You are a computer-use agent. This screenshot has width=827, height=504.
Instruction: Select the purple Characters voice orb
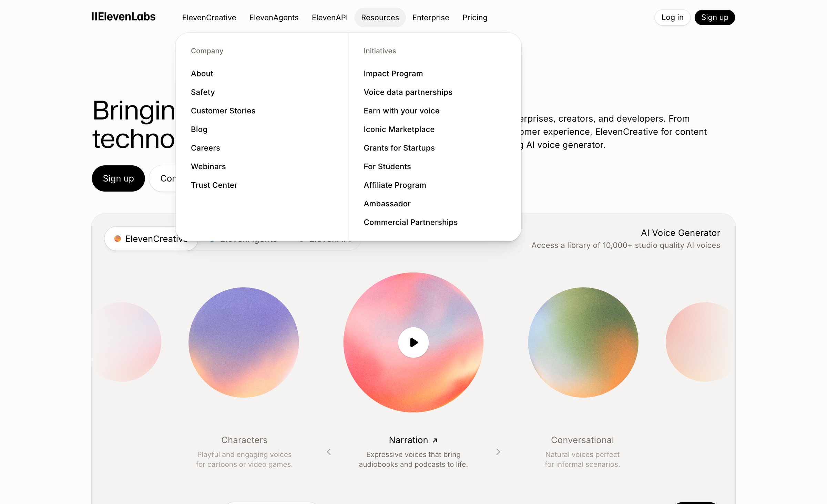244,342
